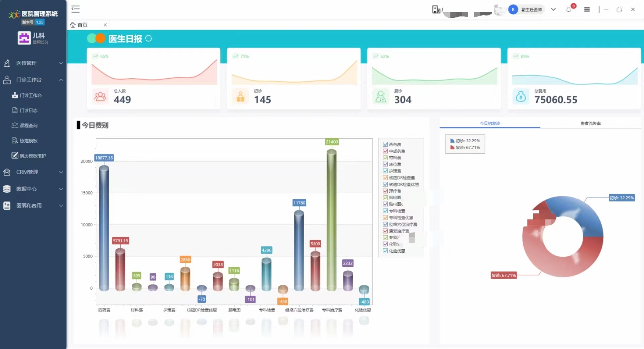Open the user account dropdown arrow

pos(553,9)
